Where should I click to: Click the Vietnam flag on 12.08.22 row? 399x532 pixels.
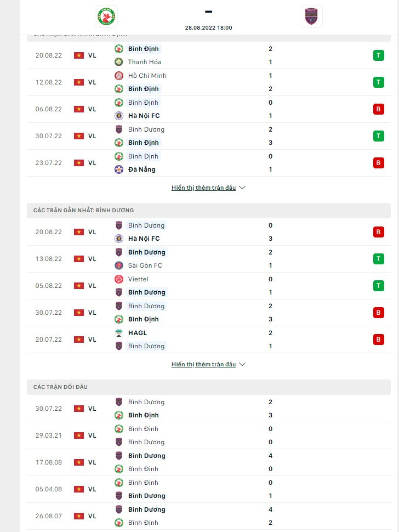point(79,82)
